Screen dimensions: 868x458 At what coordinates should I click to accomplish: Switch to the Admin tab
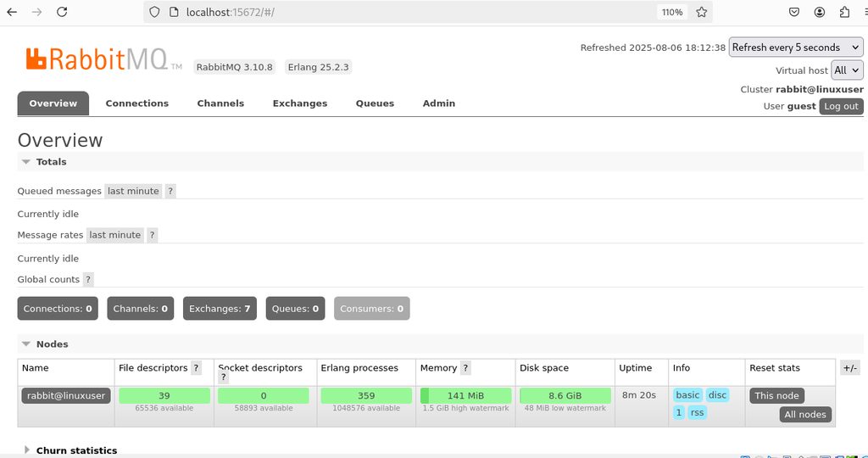click(x=438, y=103)
